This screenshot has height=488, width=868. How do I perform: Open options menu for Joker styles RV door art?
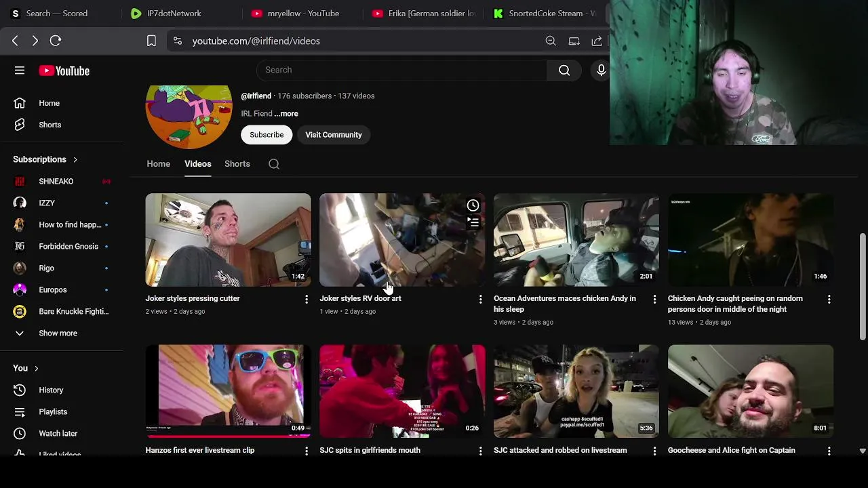[480, 299]
